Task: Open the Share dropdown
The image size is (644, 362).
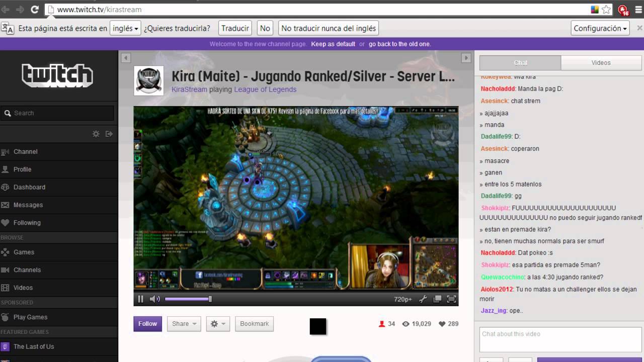Action: (184, 324)
